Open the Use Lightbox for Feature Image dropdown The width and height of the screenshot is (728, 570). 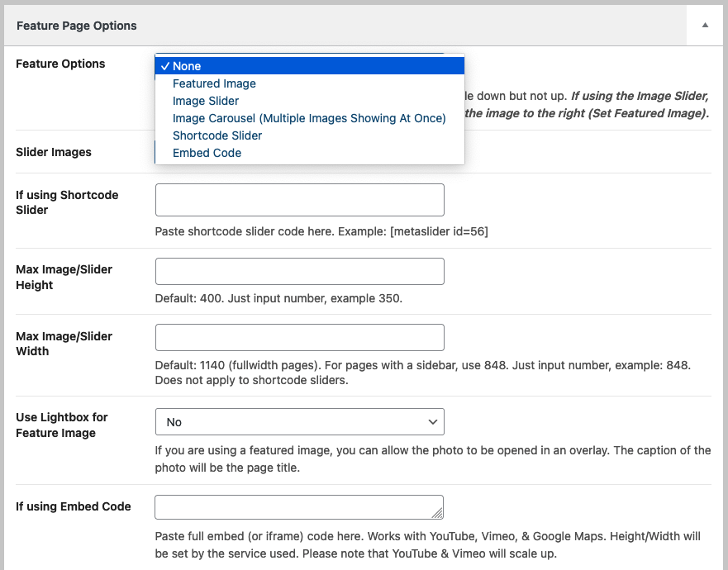pyautogui.click(x=299, y=422)
